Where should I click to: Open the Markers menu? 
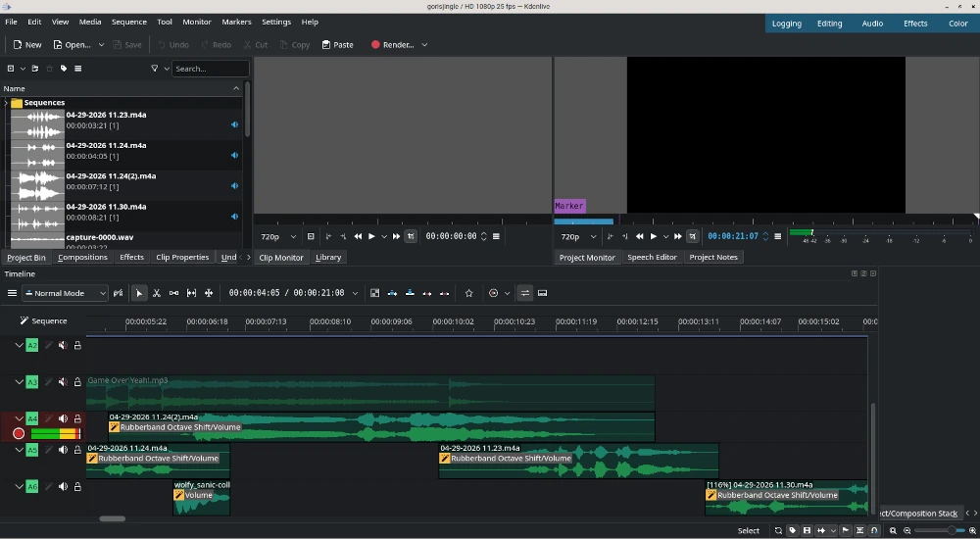236,22
